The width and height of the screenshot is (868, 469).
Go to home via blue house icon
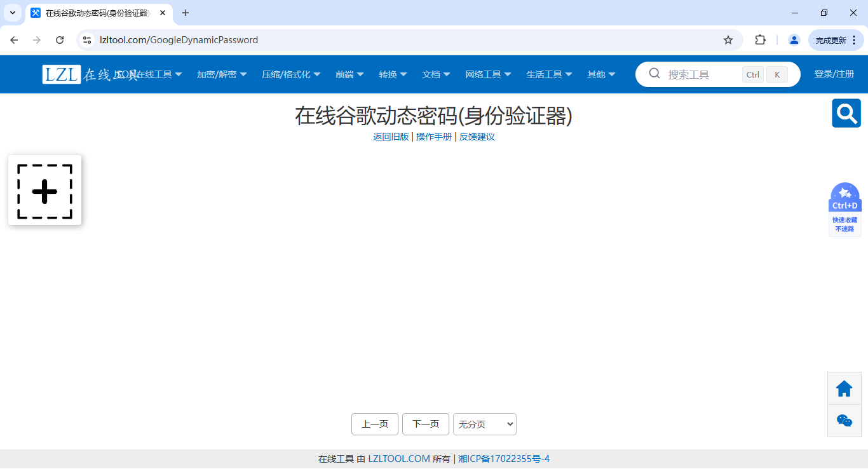point(844,388)
